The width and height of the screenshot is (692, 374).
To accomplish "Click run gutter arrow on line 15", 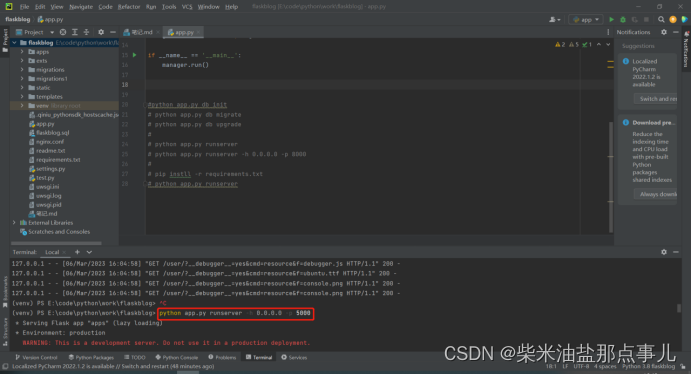I will [135, 55].
